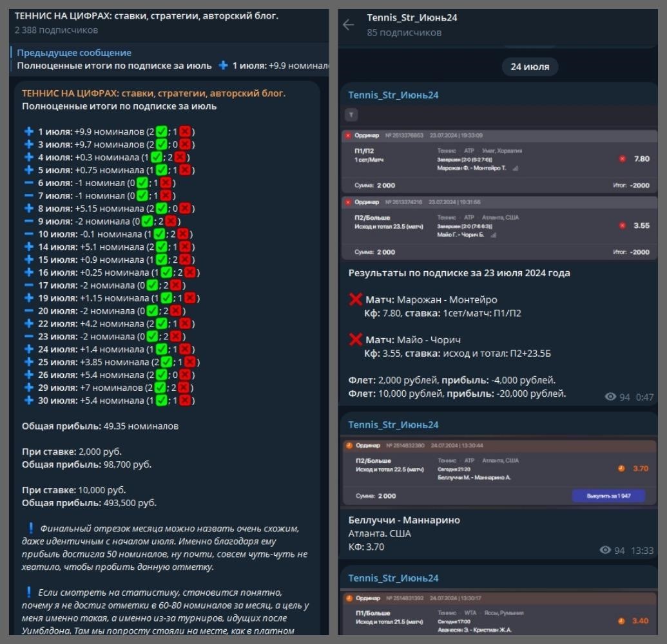This screenshot has height=644, width=667.
Task: Click the red cross emoji before Матч: Майо - Чорич
Action: click(355, 339)
